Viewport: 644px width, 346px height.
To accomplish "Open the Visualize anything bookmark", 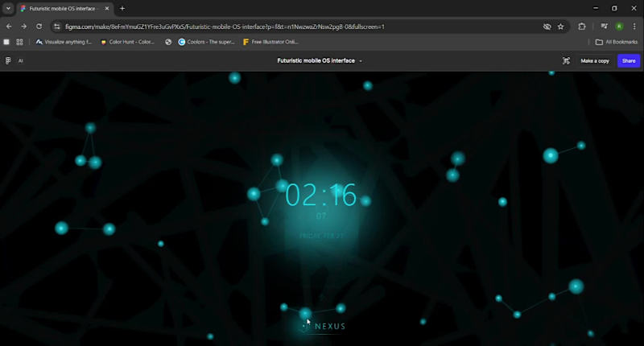I will [64, 42].
